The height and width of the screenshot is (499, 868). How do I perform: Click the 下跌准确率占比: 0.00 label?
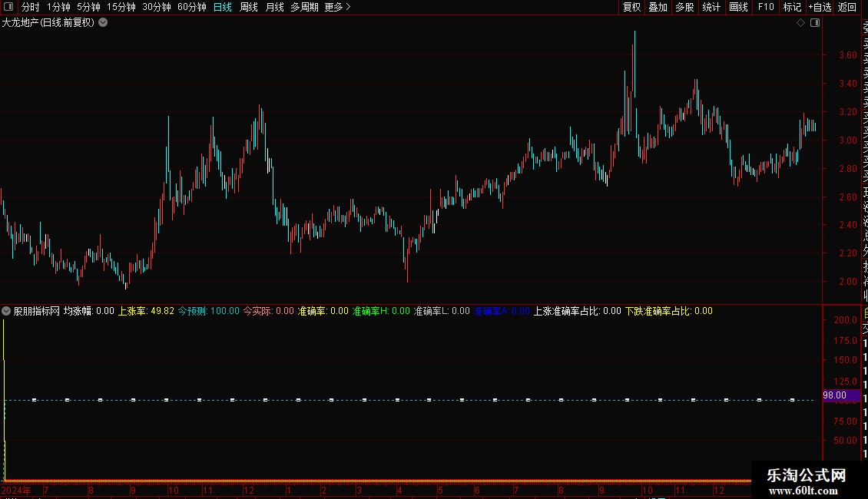[x=669, y=311]
